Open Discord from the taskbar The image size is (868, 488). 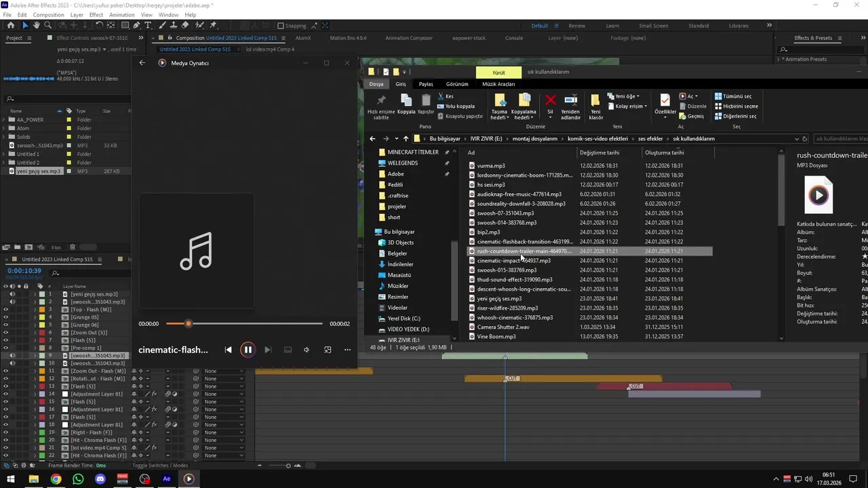[100, 479]
